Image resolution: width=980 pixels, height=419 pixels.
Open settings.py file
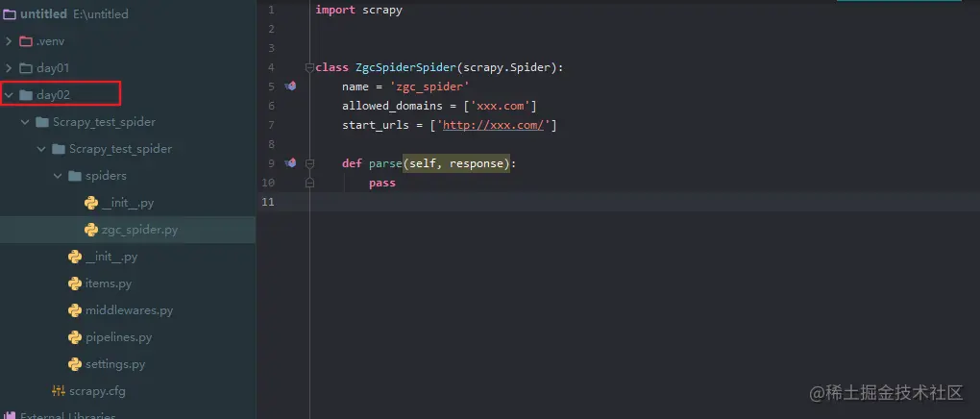click(115, 364)
